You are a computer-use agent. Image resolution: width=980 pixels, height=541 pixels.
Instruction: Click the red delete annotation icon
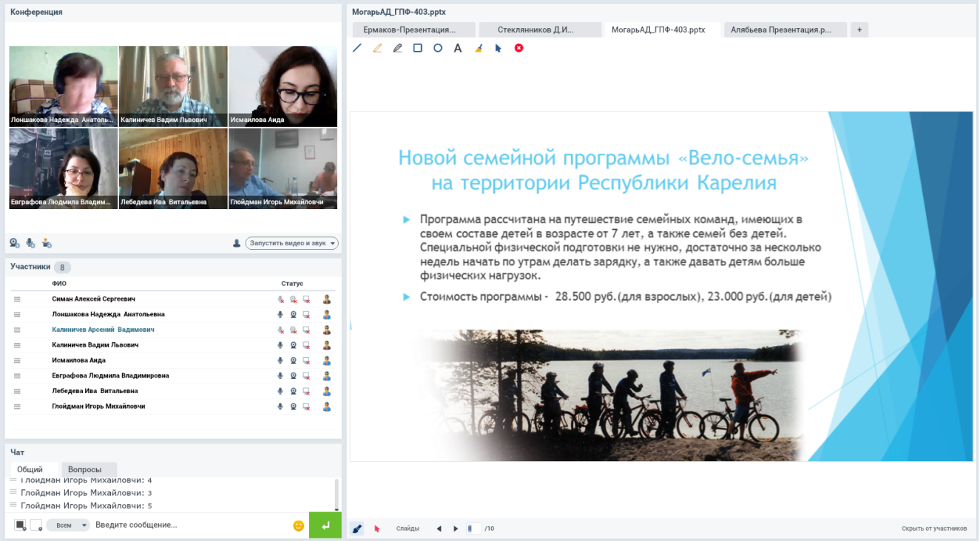point(519,48)
